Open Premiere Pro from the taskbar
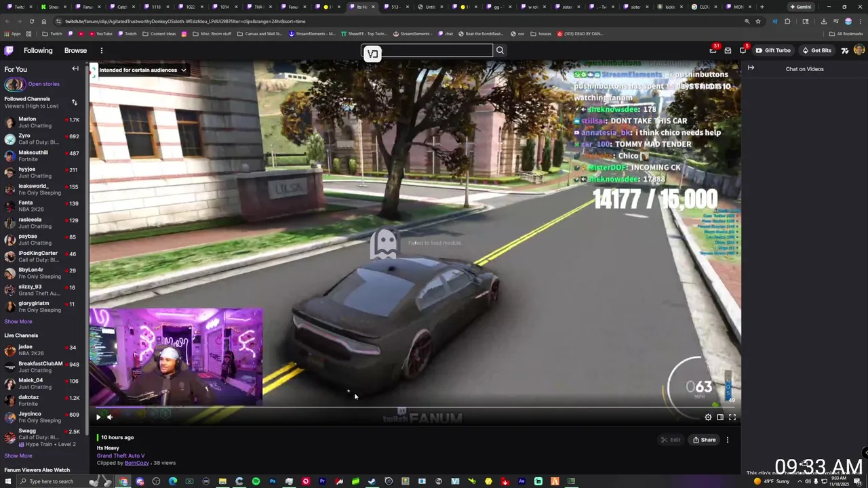The image size is (868, 488). 322,481
